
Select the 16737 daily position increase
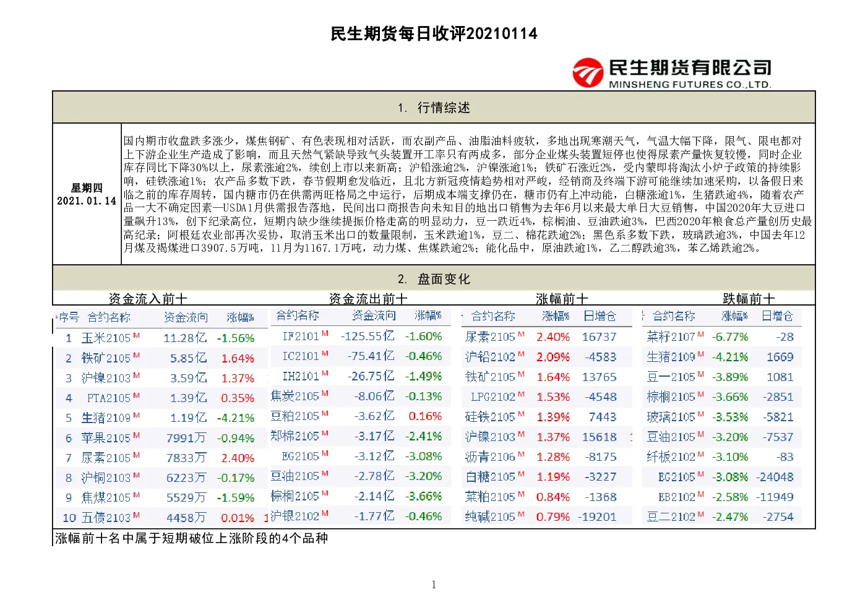599,337
